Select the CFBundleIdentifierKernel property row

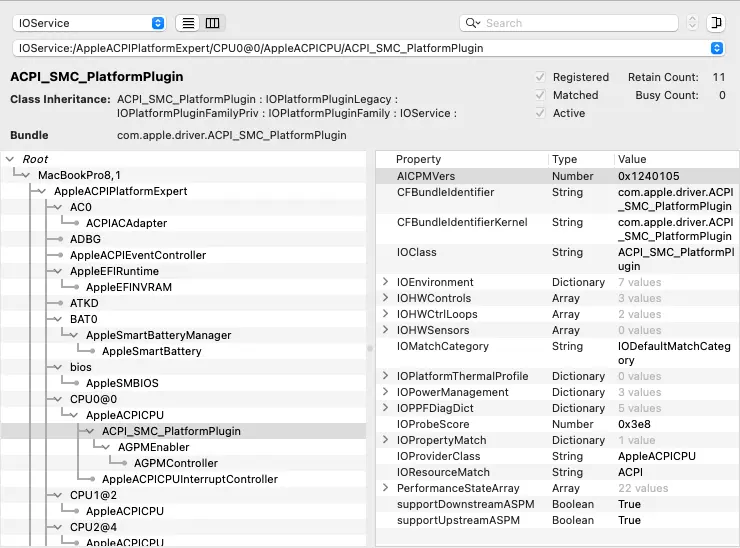[557, 229]
